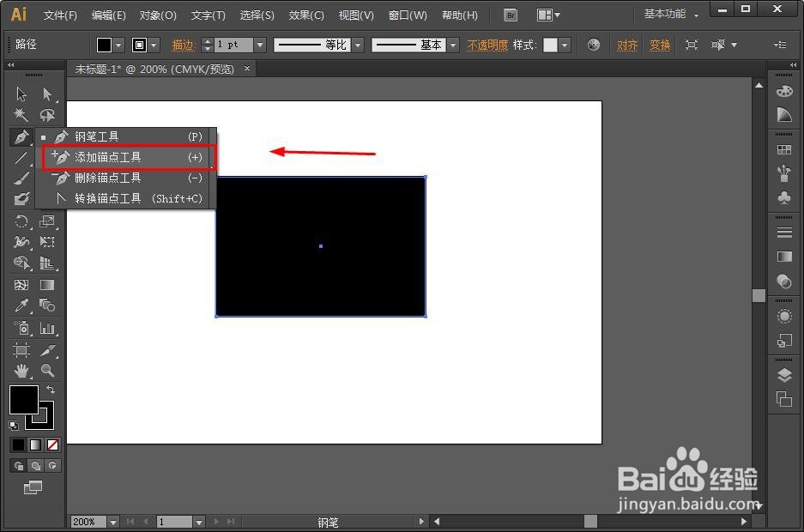
Task: Open the 基本功能 workspace switcher
Action: pos(671,15)
